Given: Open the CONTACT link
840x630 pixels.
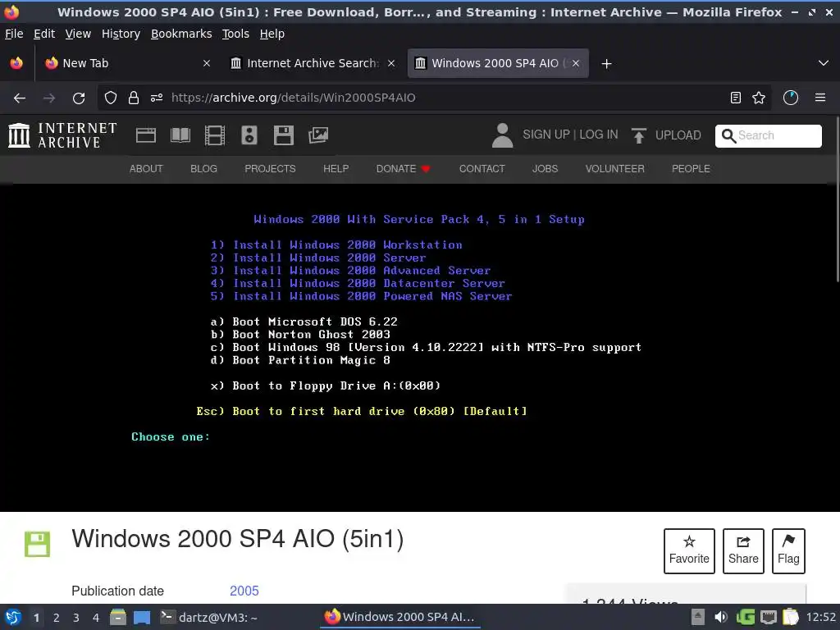Looking at the screenshot, I should click(482, 169).
